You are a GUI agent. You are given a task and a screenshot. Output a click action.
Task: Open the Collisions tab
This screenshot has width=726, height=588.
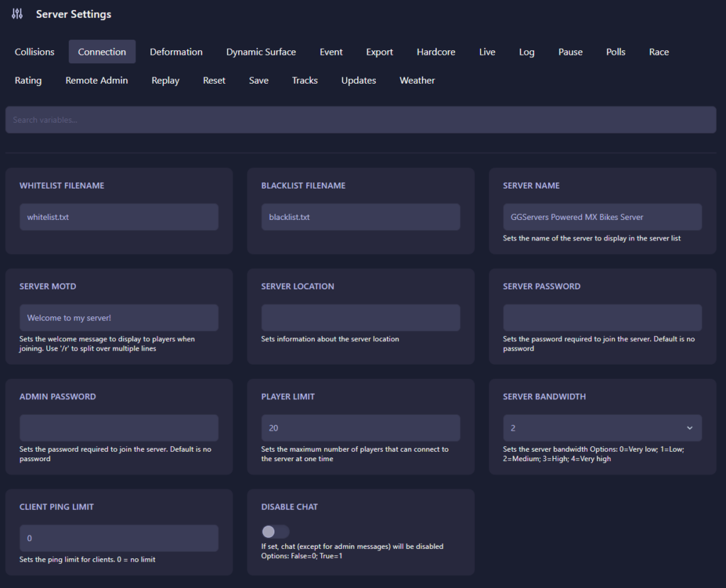[34, 52]
